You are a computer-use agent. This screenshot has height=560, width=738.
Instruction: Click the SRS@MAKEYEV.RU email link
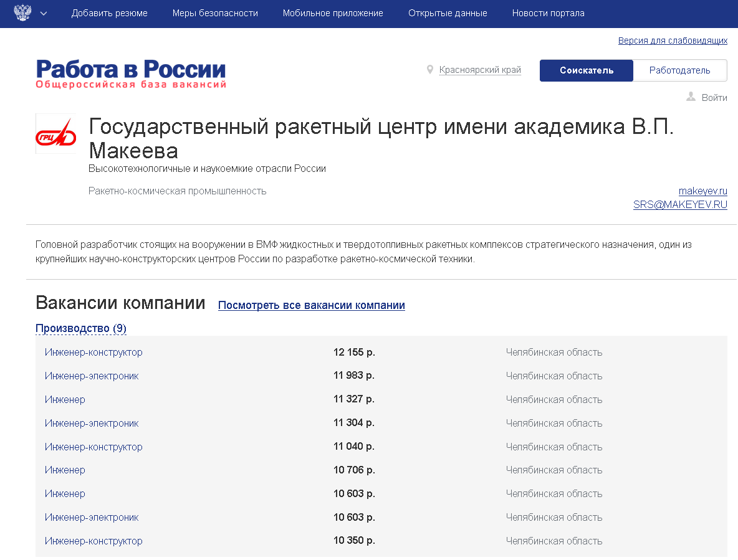[x=680, y=204]
